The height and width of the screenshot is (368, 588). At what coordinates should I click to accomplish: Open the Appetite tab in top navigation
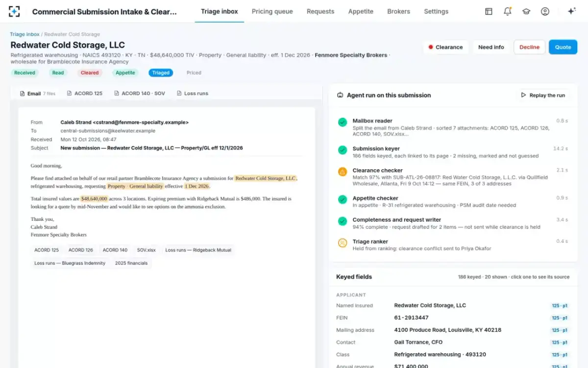click(361, 11)
